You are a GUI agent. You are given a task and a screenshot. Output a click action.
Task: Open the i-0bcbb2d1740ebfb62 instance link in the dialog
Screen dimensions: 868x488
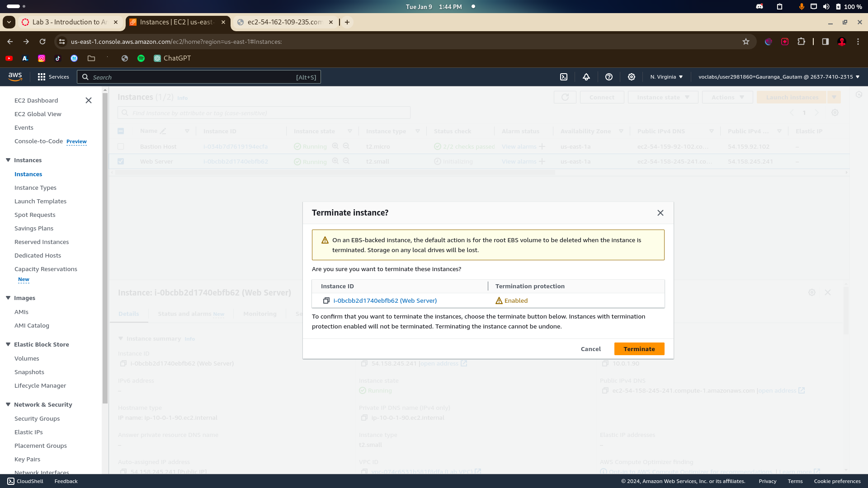coord(385,300)
